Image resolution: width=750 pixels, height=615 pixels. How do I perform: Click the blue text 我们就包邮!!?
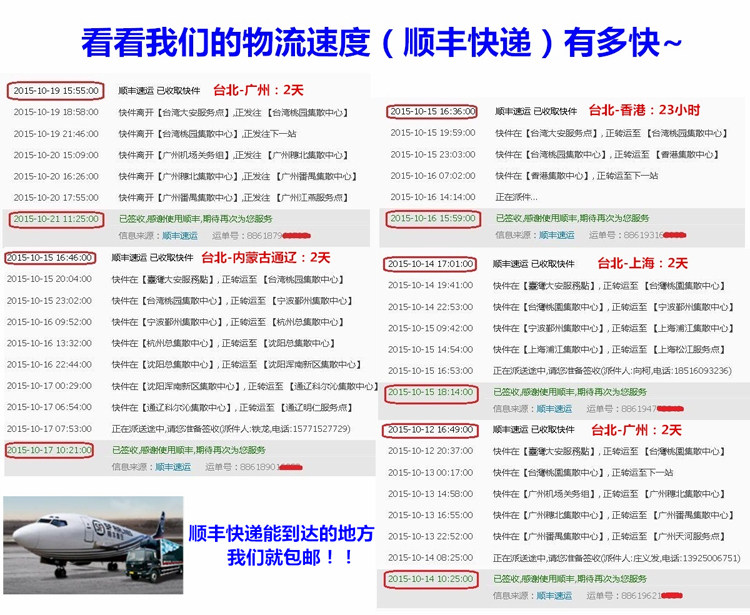tap(291, 558)
